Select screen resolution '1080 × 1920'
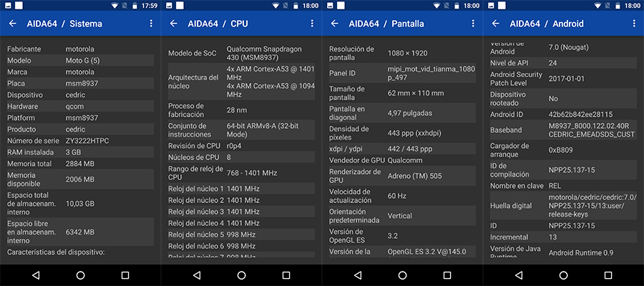This screenshot has height=286, width=644. pyautogui.click(x=407, y=54)
